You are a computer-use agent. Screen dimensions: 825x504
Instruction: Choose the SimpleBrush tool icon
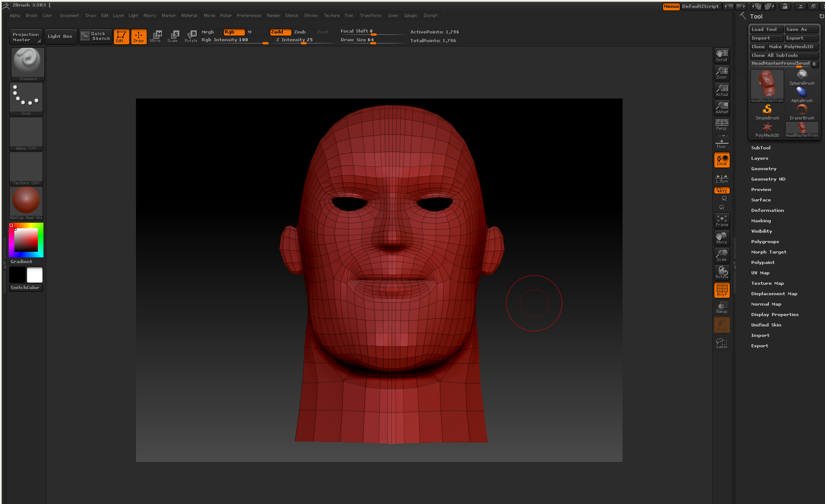[x=767, y=112]
